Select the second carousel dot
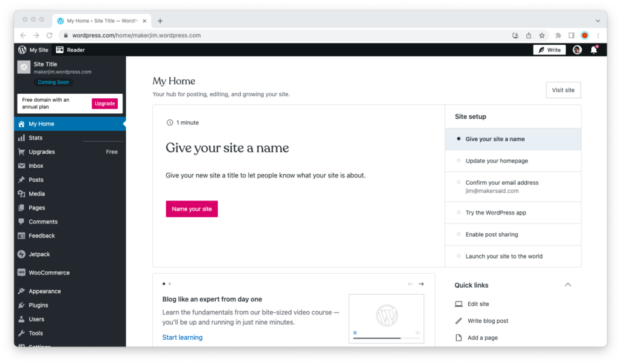Image resolution: width=621 pixels, height=364 pixels. [x=170, y=283]
